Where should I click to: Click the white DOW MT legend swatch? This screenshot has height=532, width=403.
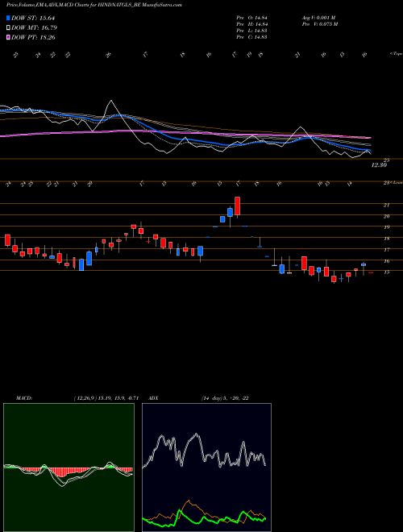[x=8, y=28]
